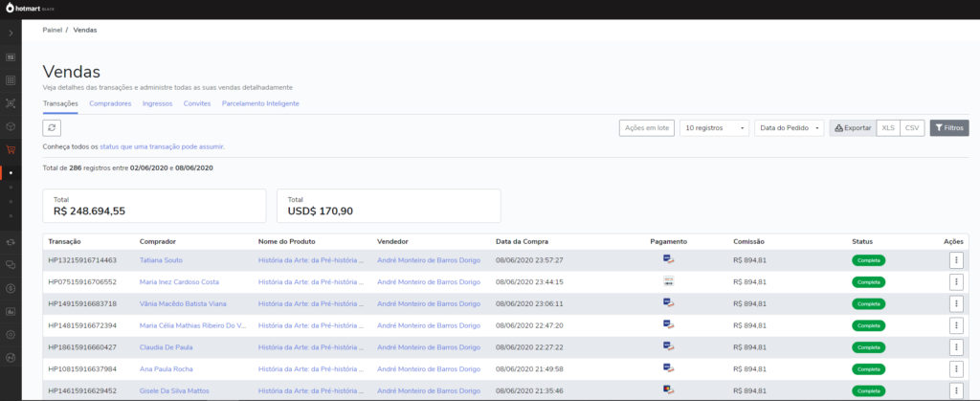980x401 pixels.
Task: Open actions menu for Ana Paula Rocha row
Action: (956, 369)
